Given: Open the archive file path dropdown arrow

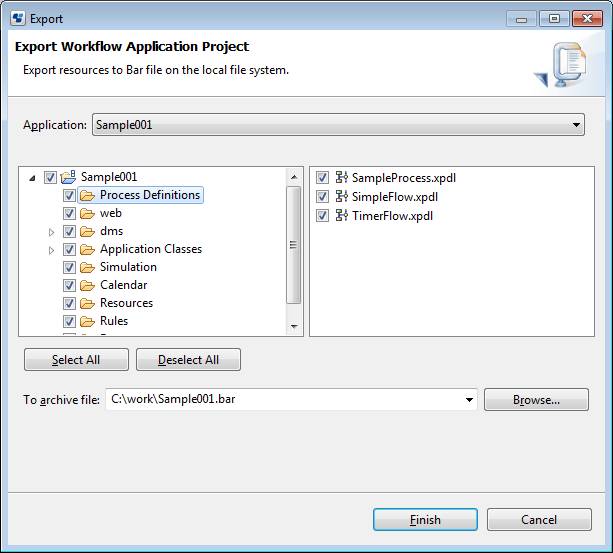Looking at the screenshot, I should click(469, 399).
